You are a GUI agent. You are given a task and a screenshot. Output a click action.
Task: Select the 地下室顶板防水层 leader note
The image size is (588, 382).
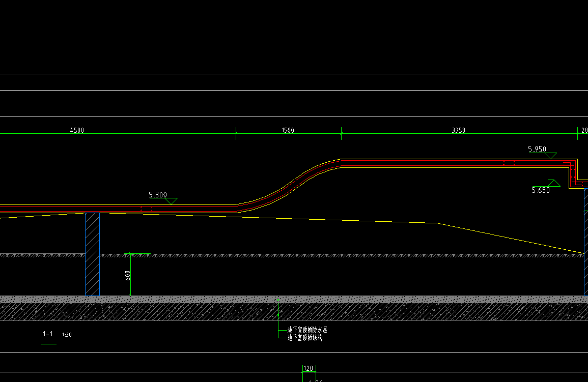coord(307,330)
